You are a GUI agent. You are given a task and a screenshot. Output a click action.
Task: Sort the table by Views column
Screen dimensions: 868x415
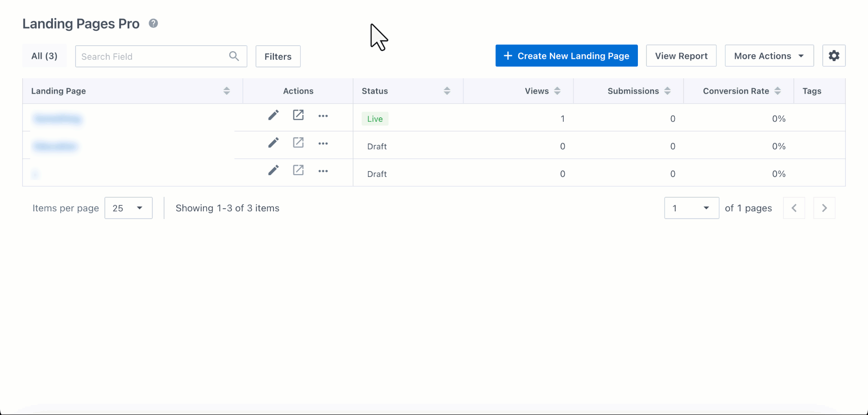[557, 91]
